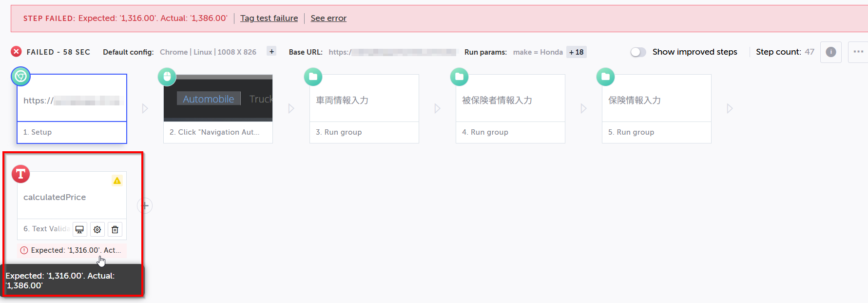Click the yellow warning triangle icon
The width and height of the screenshot is (868, 303).
[117, 181]
